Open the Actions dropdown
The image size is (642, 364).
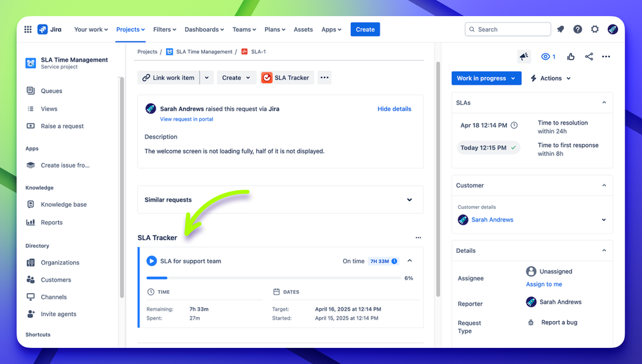click(x=551, y=78)
